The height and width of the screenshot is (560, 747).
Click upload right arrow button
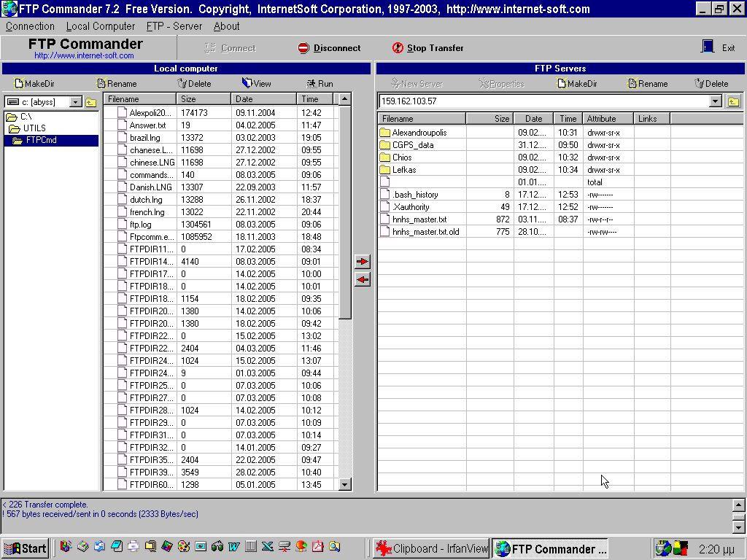click(x=363, y=261)
